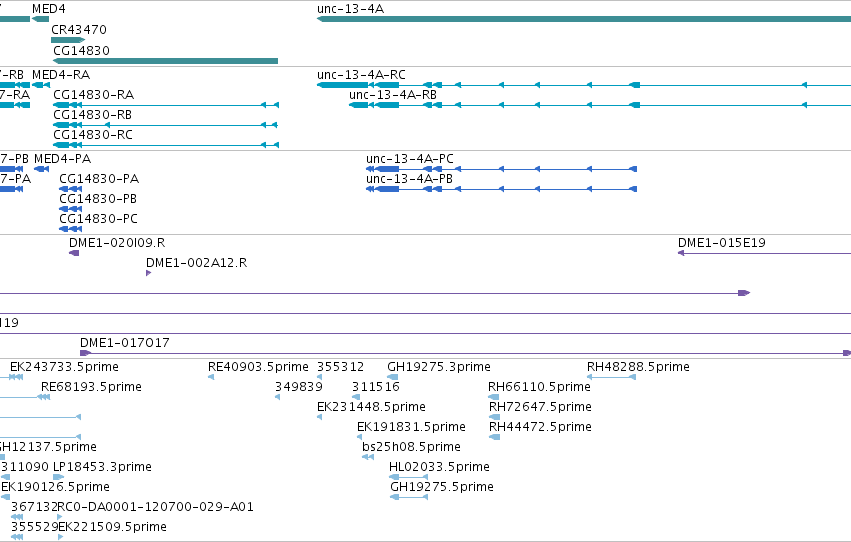Select EST GH19275.3prime

(439, 366)
